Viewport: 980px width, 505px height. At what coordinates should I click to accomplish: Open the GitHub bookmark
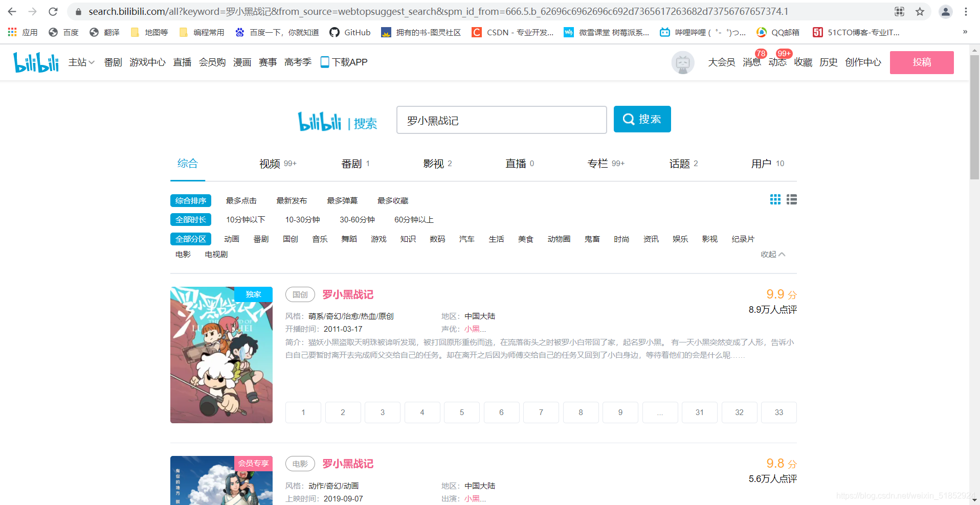pyautogui.click(x=350, y=32)
